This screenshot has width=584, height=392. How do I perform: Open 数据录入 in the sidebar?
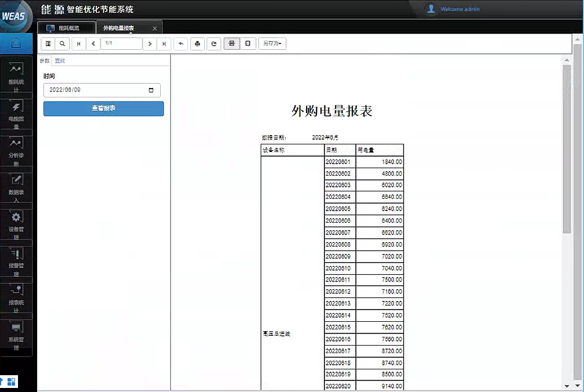pyautogui.click(x=16, y=186)
